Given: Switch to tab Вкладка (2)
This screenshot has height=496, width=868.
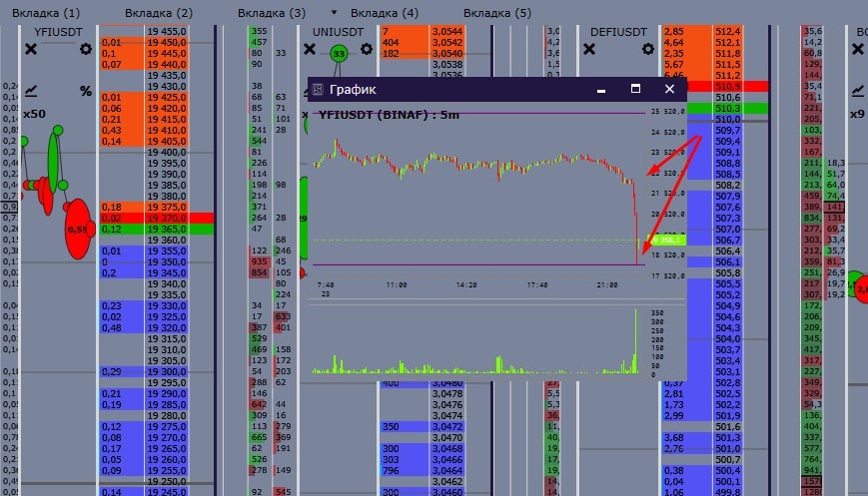Looking at the screenshot, I should coord(159,12).
